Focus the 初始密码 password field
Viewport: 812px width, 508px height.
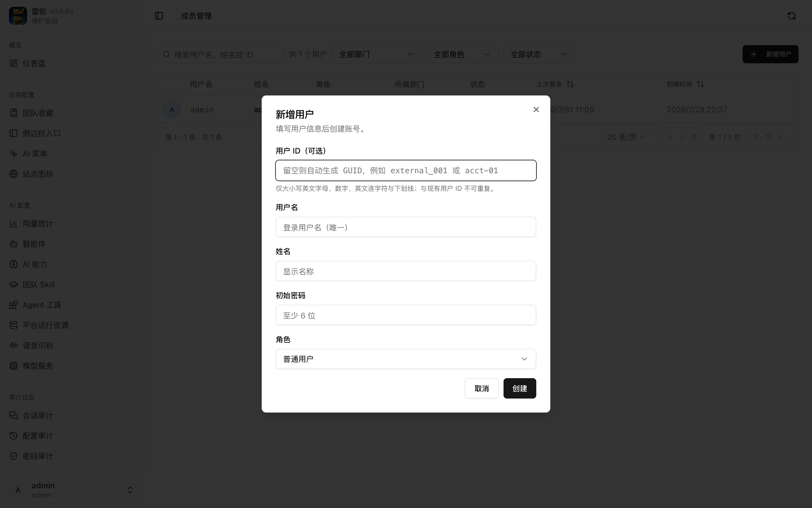pyautogui.click(x=406, y=315)
